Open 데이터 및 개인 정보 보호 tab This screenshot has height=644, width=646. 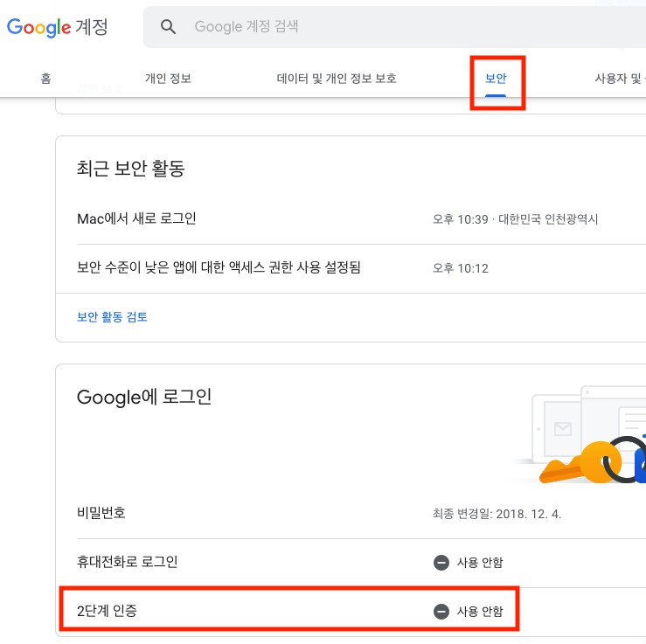tap(337, 79)
